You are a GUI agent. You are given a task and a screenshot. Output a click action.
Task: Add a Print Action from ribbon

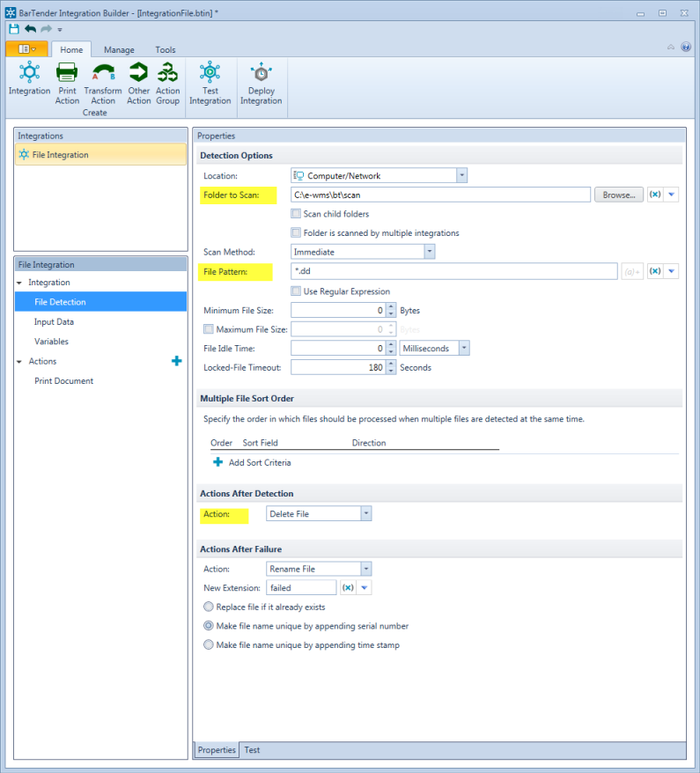point(67,84)
